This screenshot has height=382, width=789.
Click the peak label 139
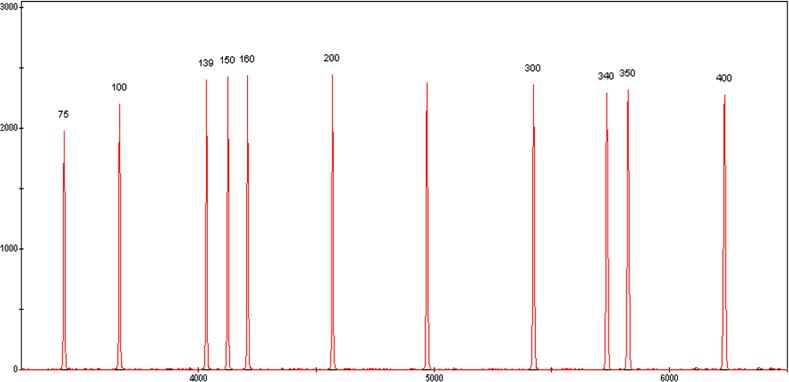coord(206,63)
